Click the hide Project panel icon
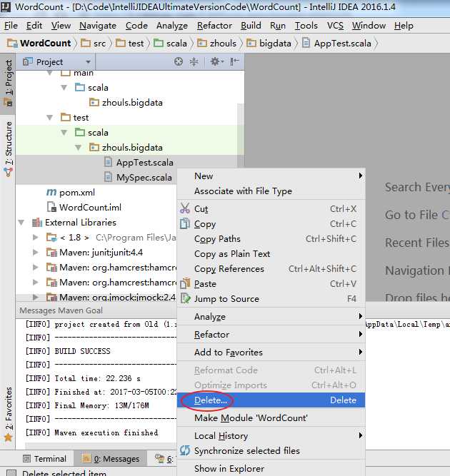This screenshot has width=450, height=476. click(x=234, y=61)
